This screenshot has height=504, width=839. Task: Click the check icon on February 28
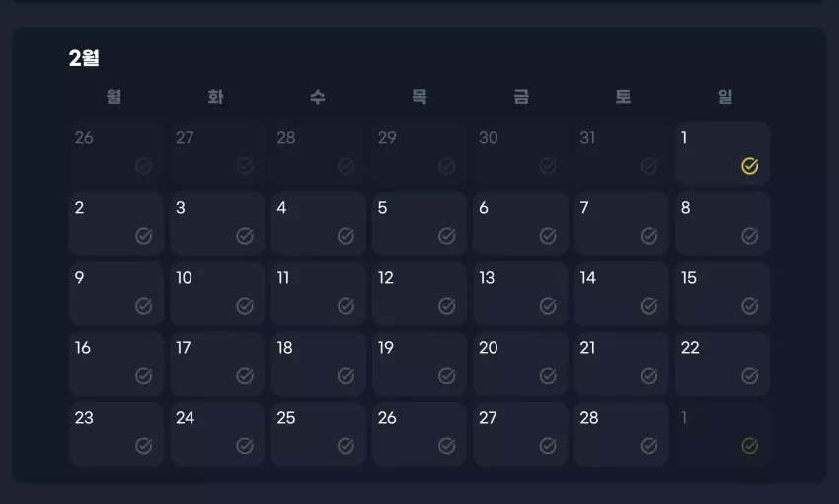tap(648, 446)
